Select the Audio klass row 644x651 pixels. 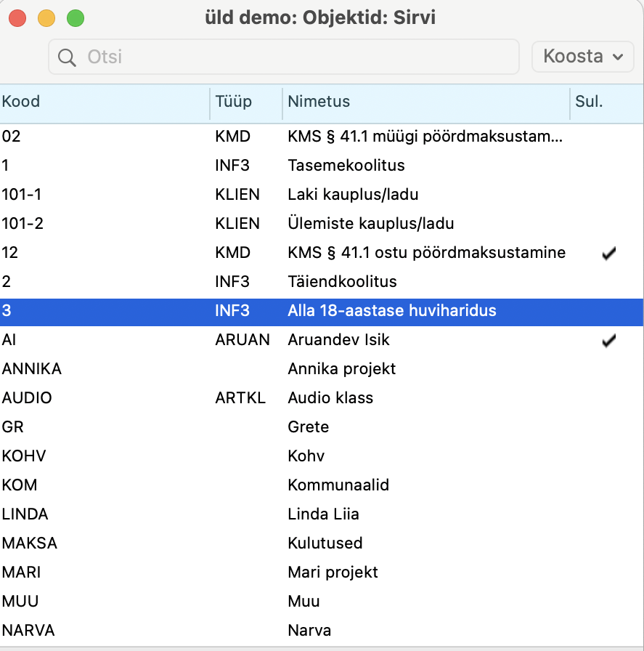point(322,397)
